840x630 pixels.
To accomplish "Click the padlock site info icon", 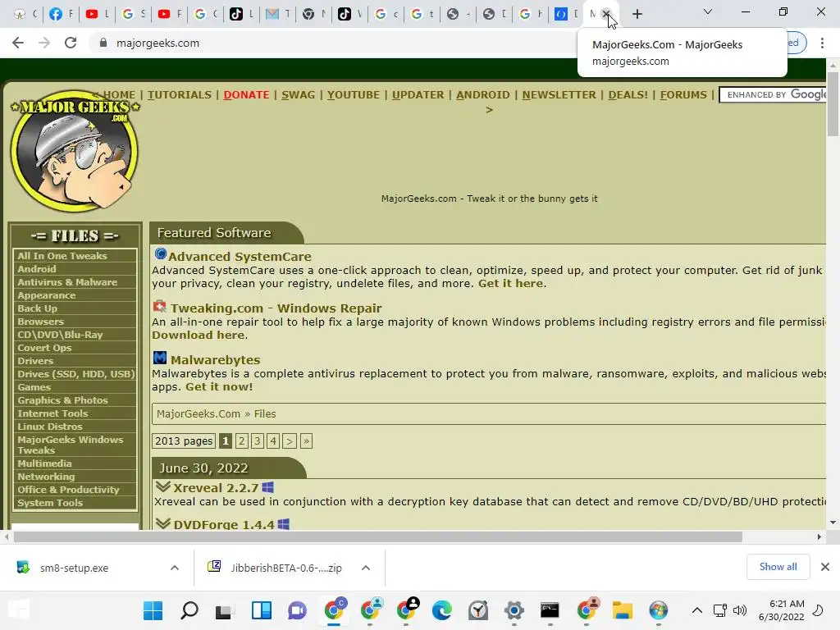I will (103, 43).
